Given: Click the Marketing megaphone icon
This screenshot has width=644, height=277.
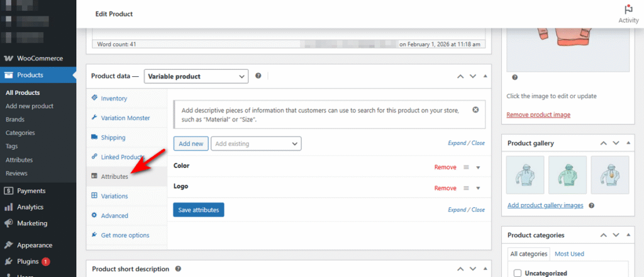Looking at the screenshot, I should (8, 223).
